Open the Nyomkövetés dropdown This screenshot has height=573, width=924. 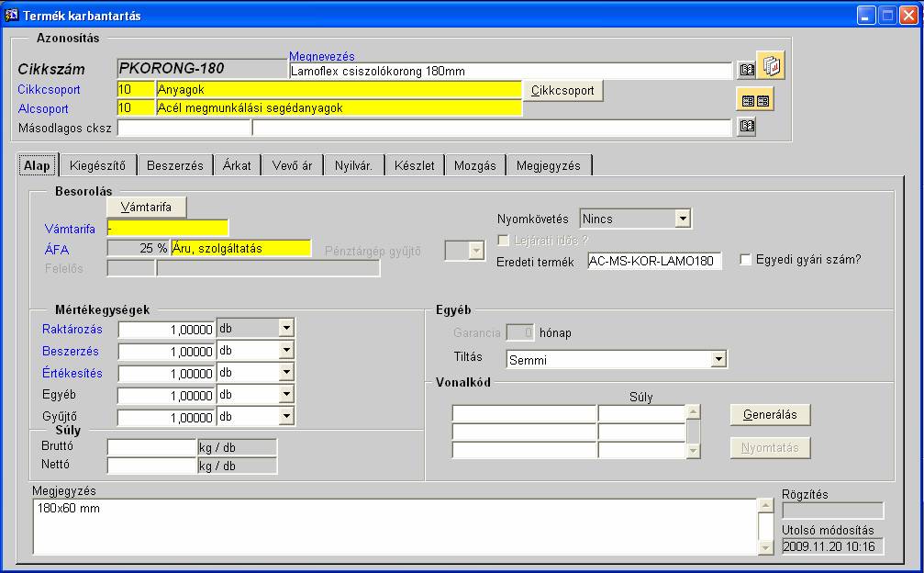[x=683, y=219]
